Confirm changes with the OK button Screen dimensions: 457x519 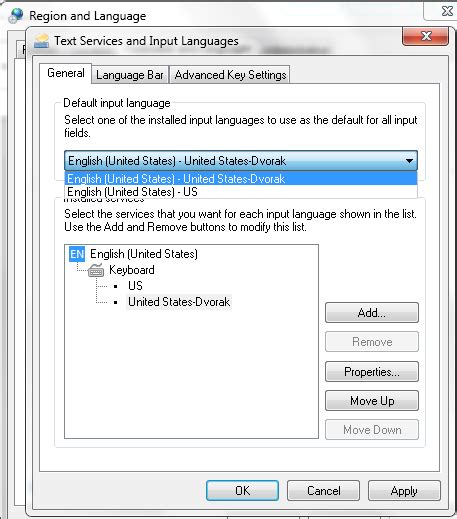click(242, 491)
